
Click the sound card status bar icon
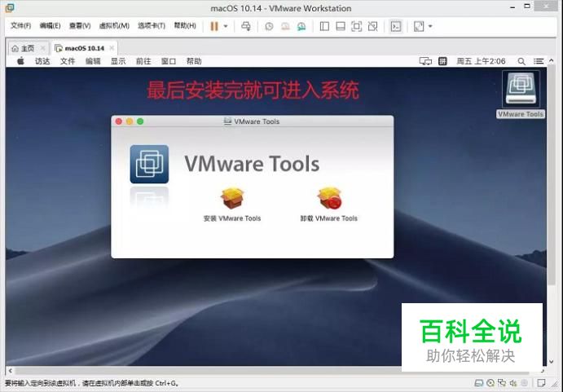(x=513, y=383)
